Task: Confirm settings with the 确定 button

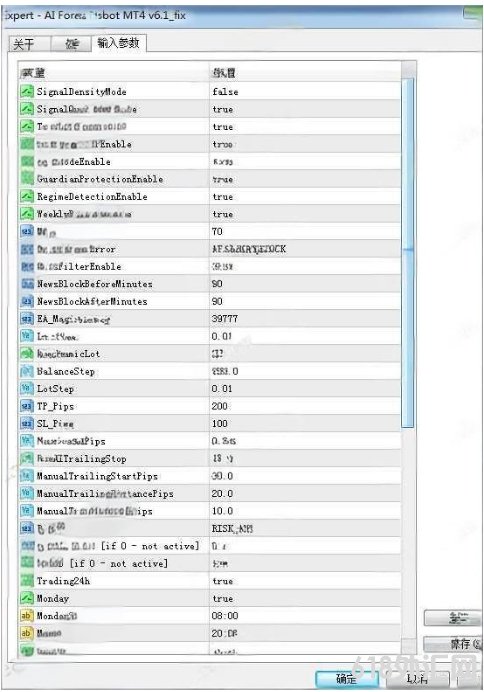Action: [x=347, y=679]
